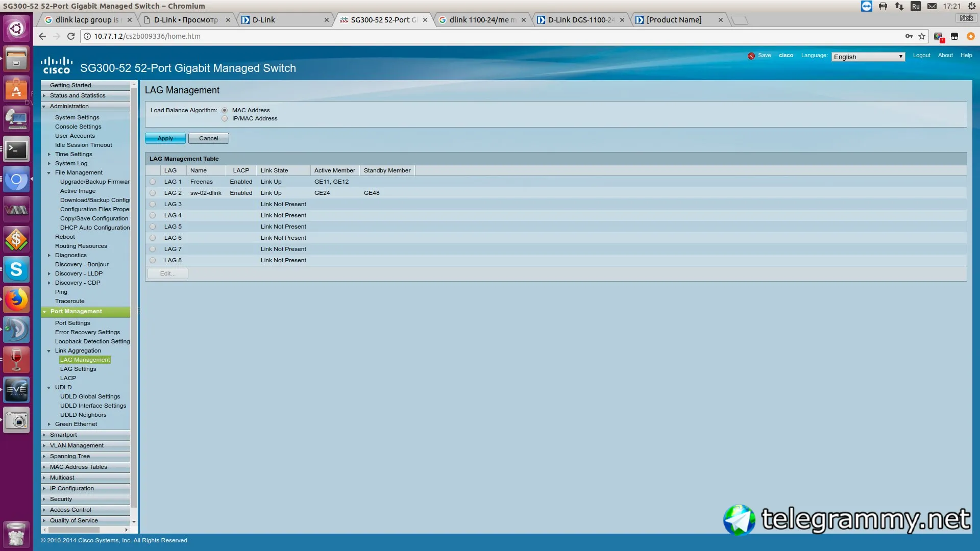
Task: Click the red Save icon in header
Action: 751,56
